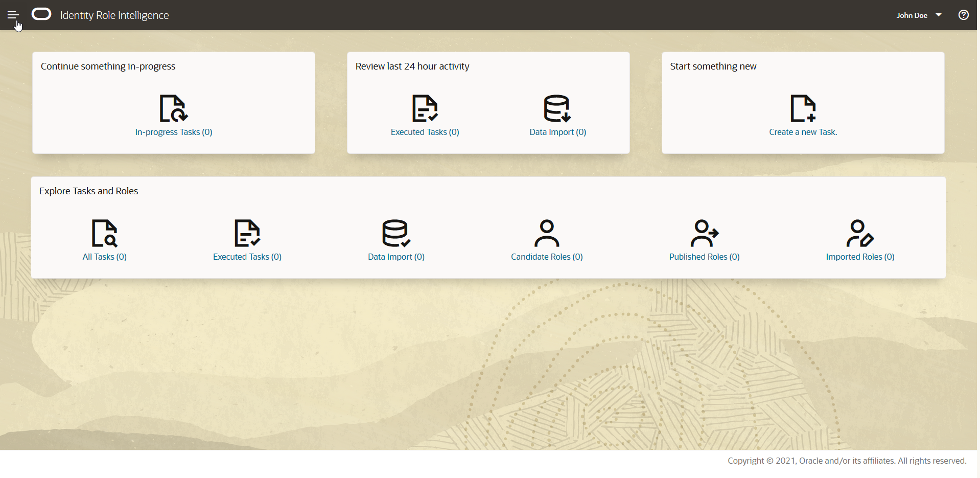Image resolution: width=980 pixels, height=478 pixels.
Task: Click the Candidate Roles person icon
Action: pyautogui.click(x=547, y=233)
